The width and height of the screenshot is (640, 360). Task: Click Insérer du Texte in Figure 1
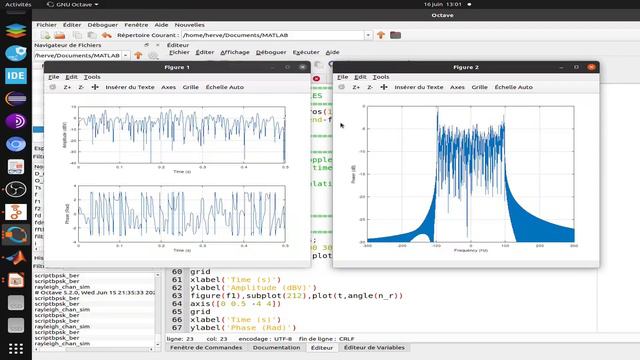[130, 87]
